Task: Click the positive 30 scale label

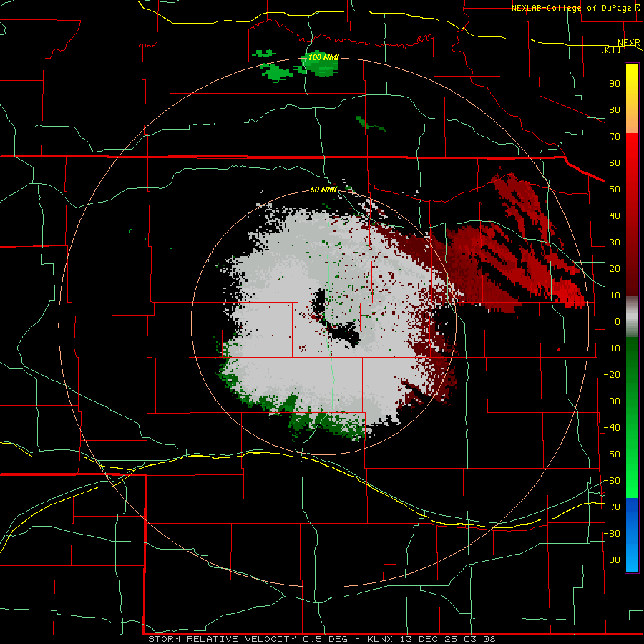Action: click(615, 243)
